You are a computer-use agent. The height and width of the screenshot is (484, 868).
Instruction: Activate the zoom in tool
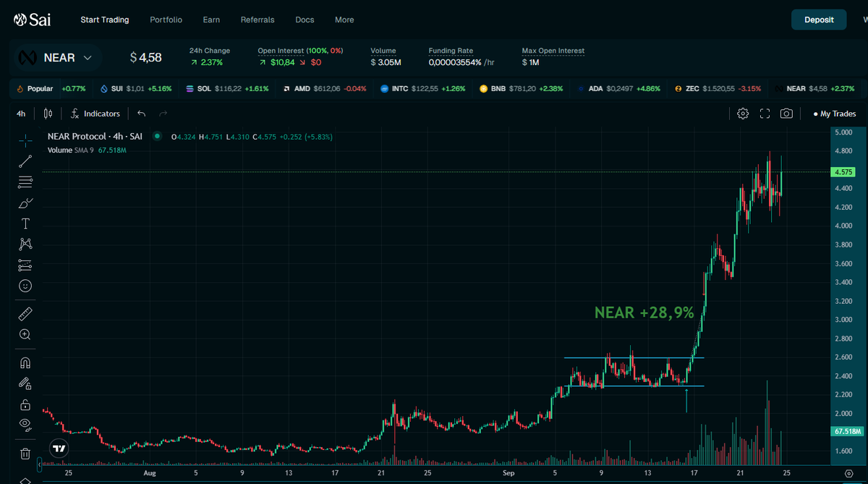tap(25, 334)
